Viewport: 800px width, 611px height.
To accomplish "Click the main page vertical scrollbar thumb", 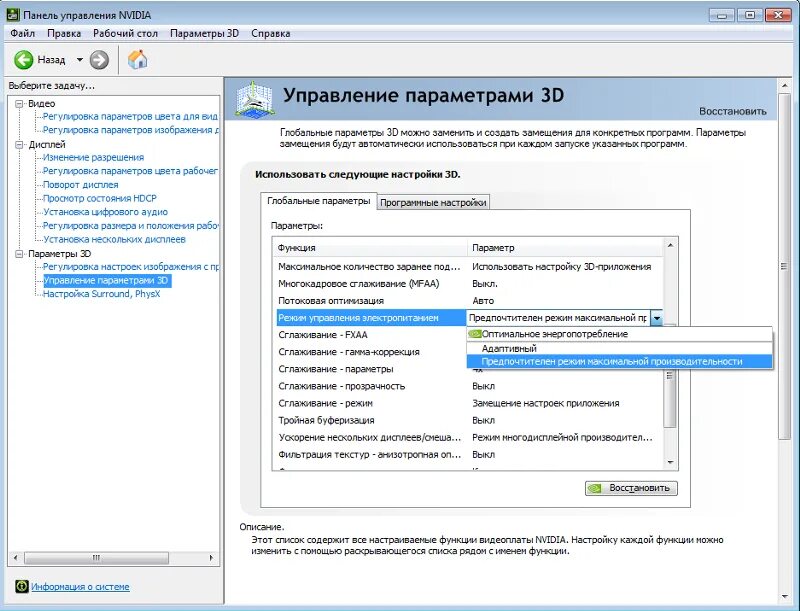I will (784, 266).
